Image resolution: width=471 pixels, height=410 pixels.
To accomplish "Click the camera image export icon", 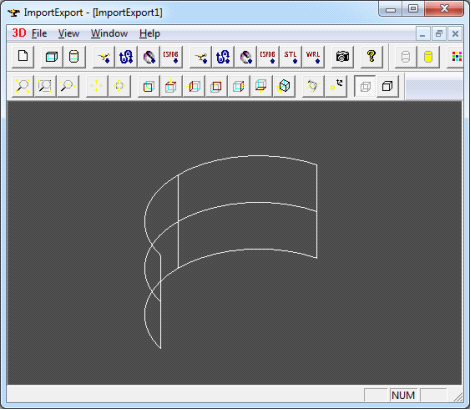I will (342, 56).
